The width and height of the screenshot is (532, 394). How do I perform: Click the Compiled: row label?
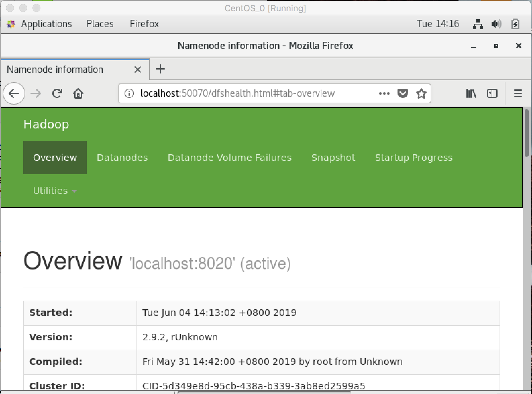[x=56, y=362]
